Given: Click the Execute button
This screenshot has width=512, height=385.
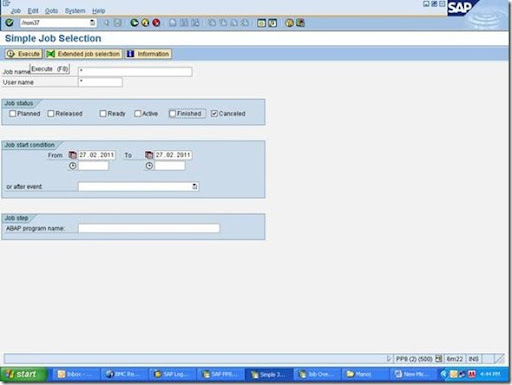Looking at the screenshot, I should click(x=23, y=54).
